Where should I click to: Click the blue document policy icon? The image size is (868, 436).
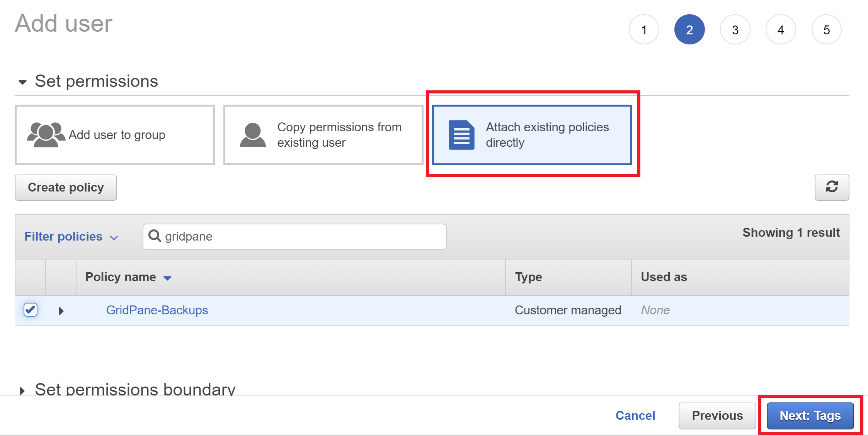click(x=461, y=135)
